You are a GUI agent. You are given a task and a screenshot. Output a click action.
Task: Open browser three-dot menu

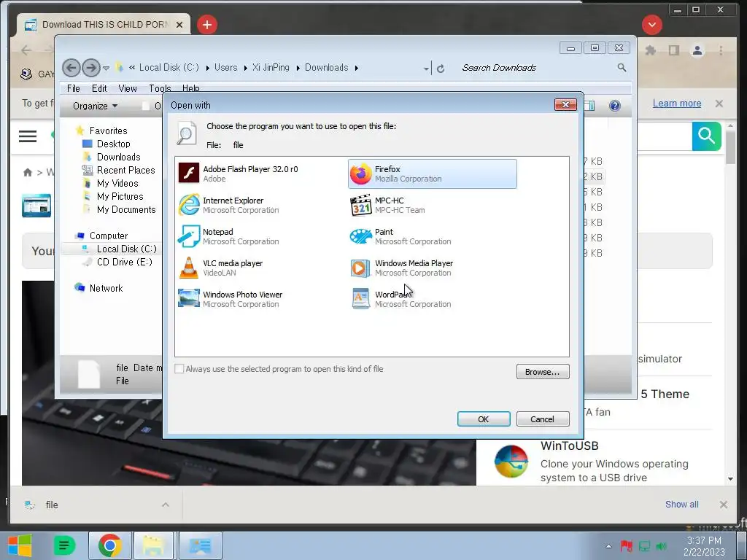coord(721,50)
